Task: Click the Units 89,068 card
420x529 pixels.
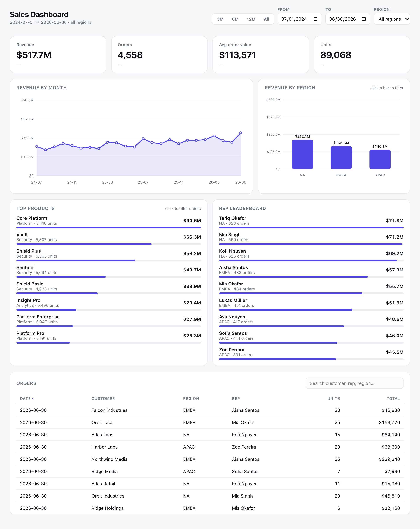Action: (362, 54)
